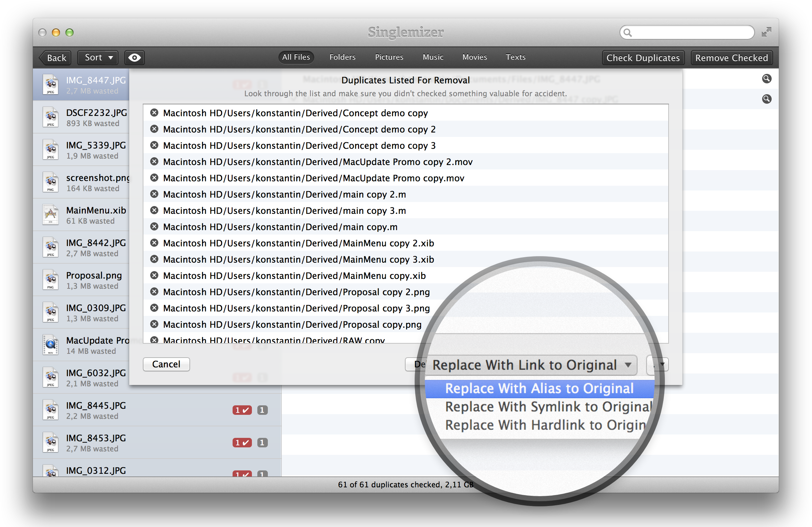Remove MacUpdate Promo copy 2.mov from list
This screenshot has height=527, width=812.
(x=154, y=162)
